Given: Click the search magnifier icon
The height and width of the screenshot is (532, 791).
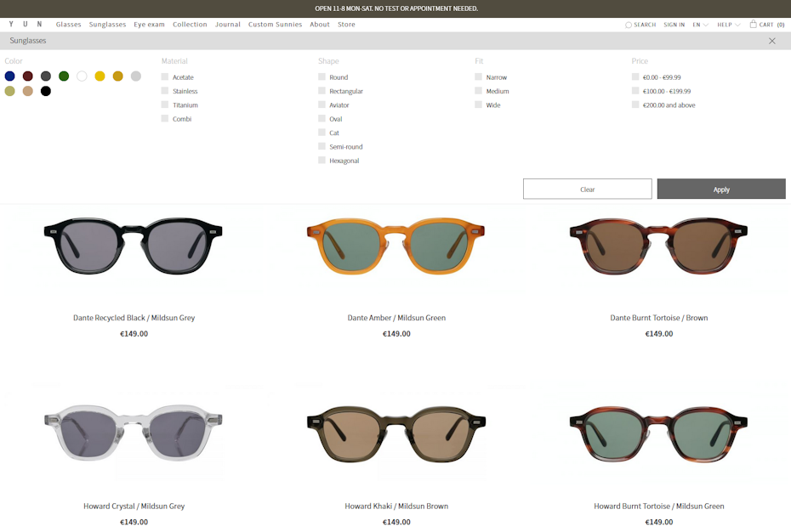Looking at the screenshot, I should click(x=629, y=25).
